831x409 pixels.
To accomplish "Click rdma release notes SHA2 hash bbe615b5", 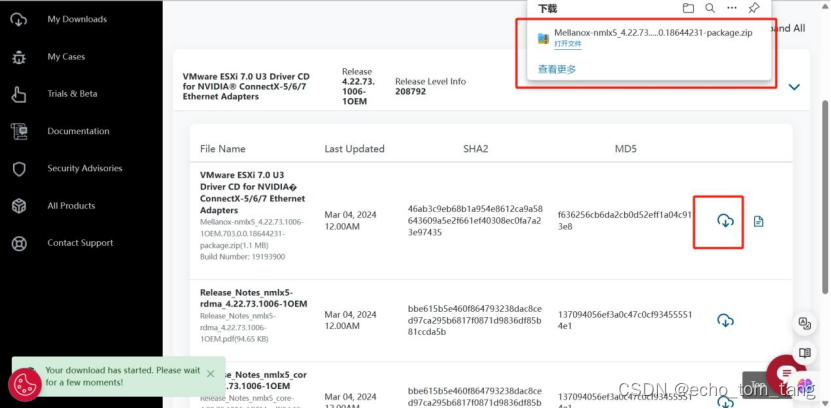I will (x=475, y=320).
